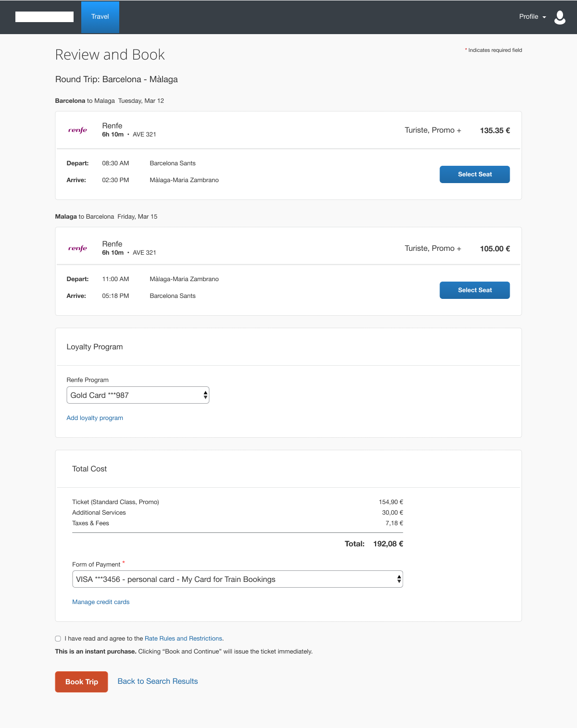Click the Form of Payment label
Viewport: 577px width, 728px height.
[96, 565]
